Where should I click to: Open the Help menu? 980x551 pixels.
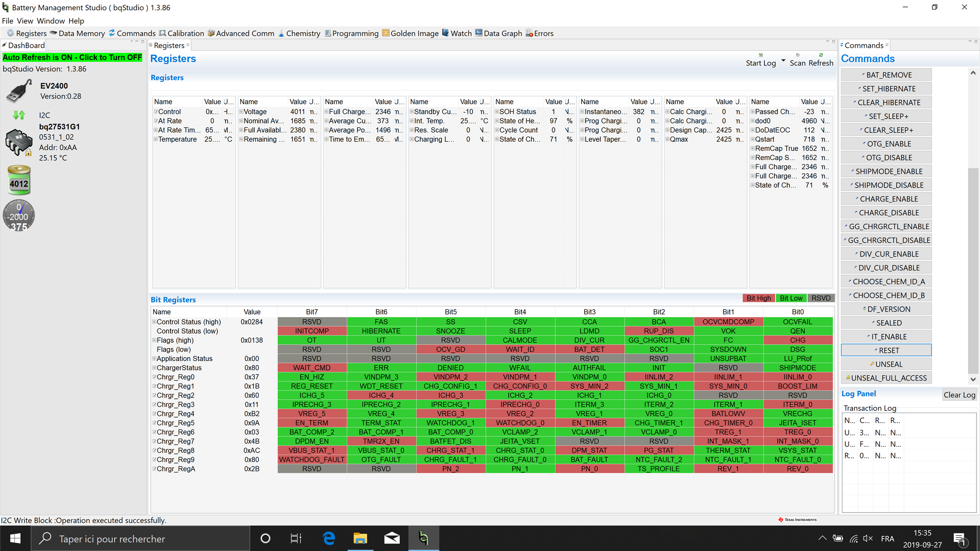76,21
